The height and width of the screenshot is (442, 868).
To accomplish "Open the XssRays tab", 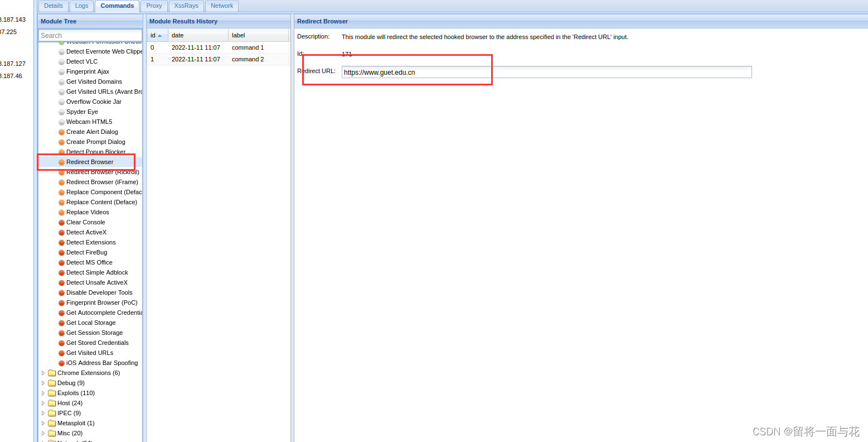I will 186,6.
